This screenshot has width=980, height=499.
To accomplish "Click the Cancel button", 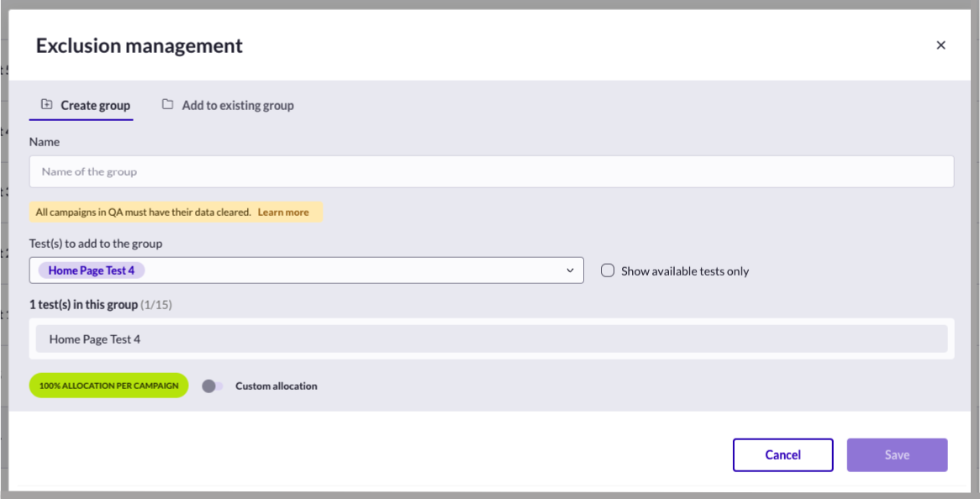I will (x=783, y=454).
